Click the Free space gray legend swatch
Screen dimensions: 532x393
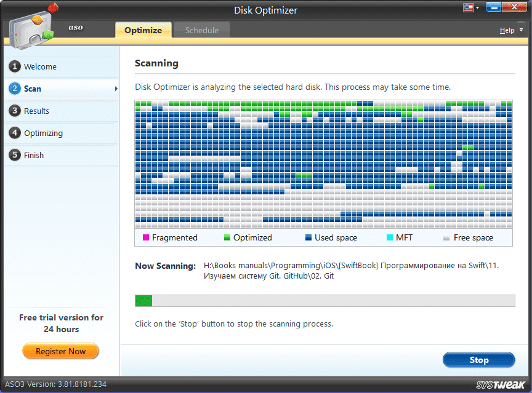(x=446, y=237)
